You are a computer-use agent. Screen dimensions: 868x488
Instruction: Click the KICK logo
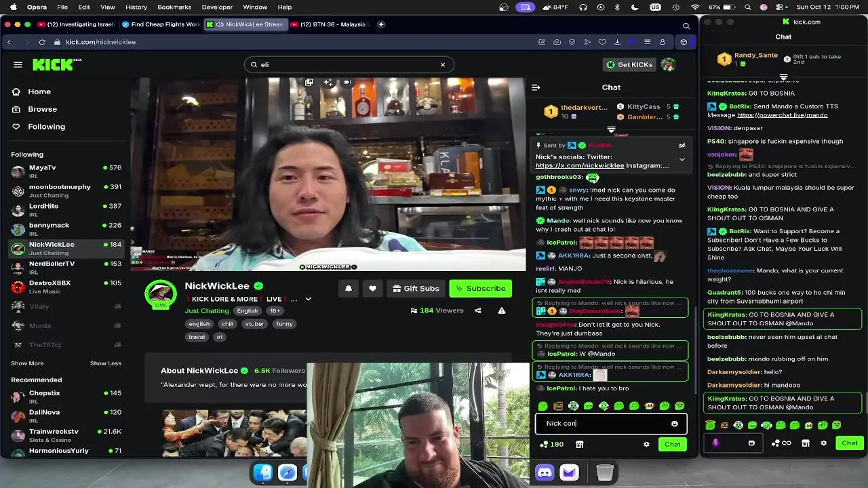[57, 64]
